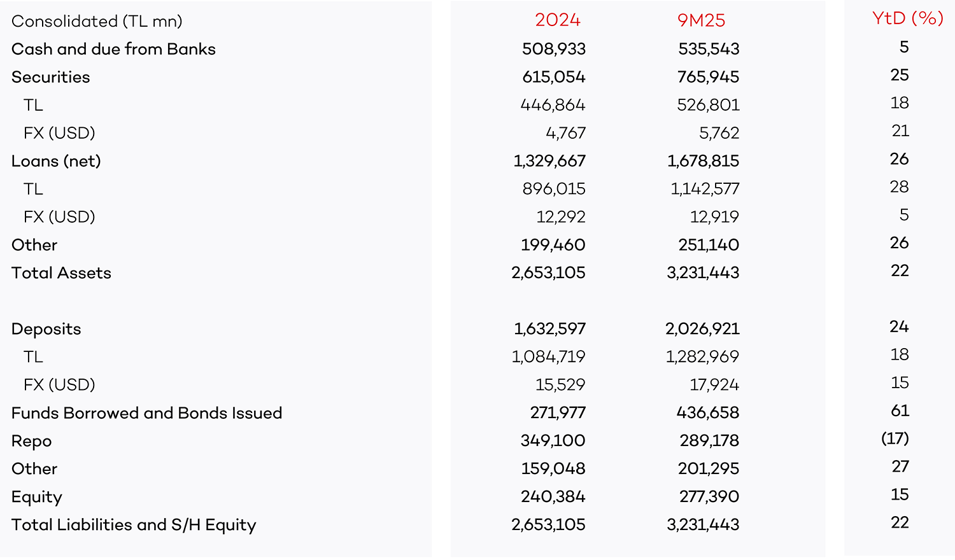Click the Total Assets row label
Image resolution: width=955 pixels, height=560 pixels.
pyautogui.click(x=61, y=273)
